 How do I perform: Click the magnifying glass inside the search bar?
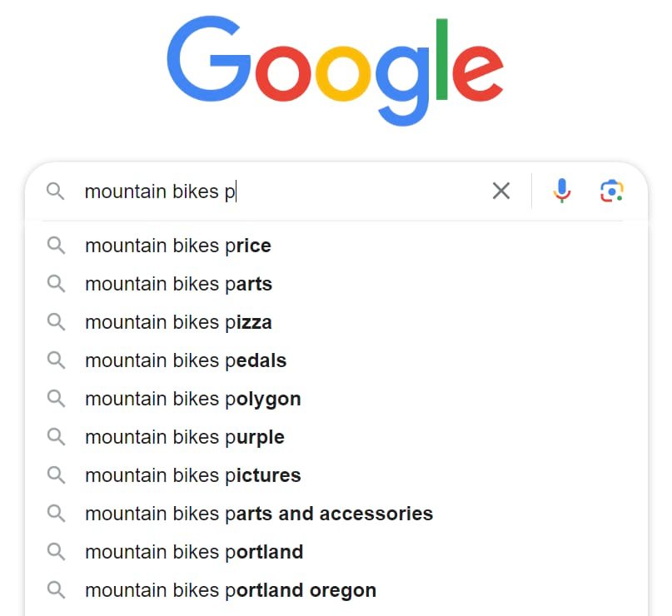(x=57, y=191)
